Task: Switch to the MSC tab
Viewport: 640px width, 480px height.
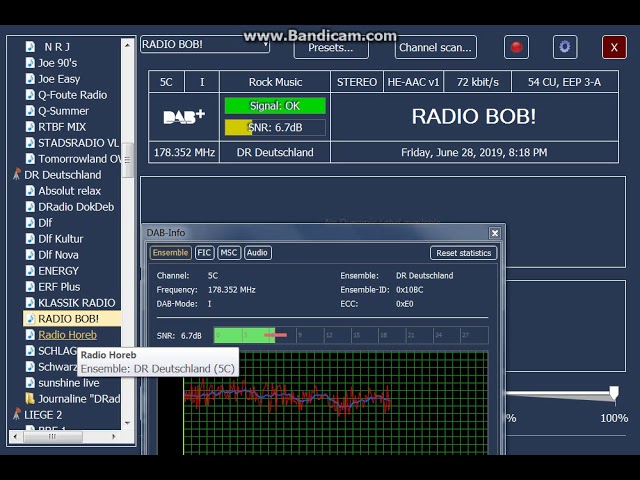Action: click(x=229, y=253)
